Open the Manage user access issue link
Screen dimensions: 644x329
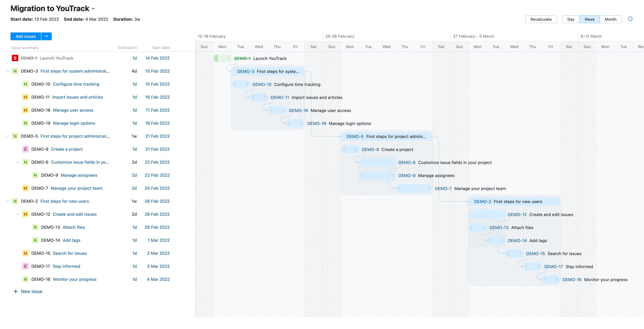click(x=73, y=110)
